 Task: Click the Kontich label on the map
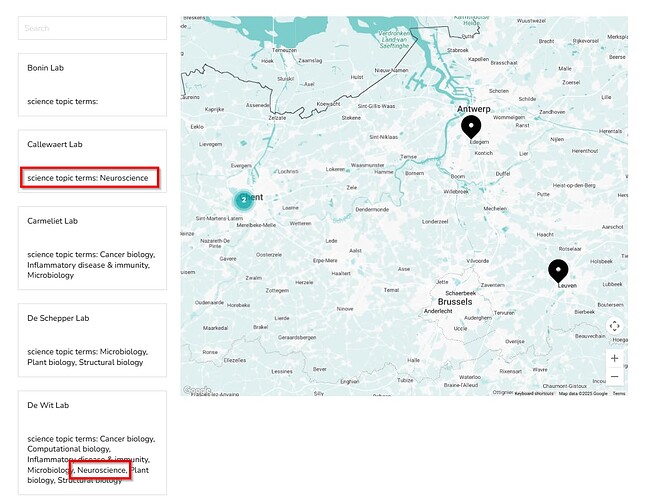pyautogui.click(x=483, y=153)
